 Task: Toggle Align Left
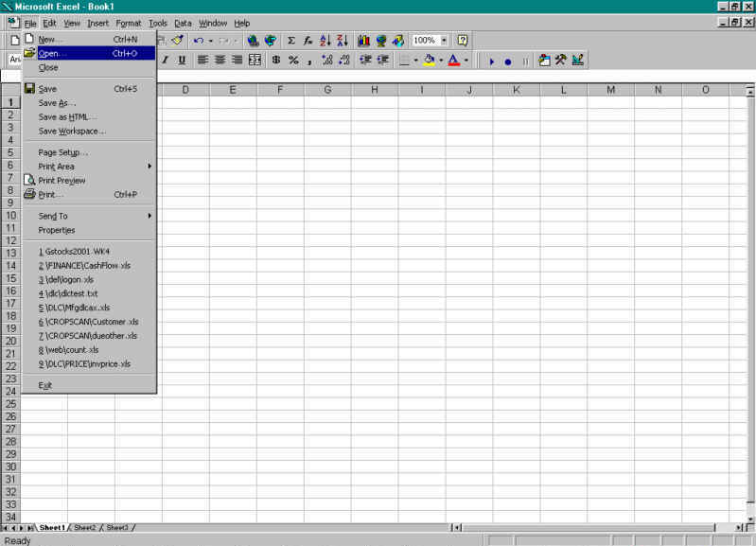coord(202,60)
